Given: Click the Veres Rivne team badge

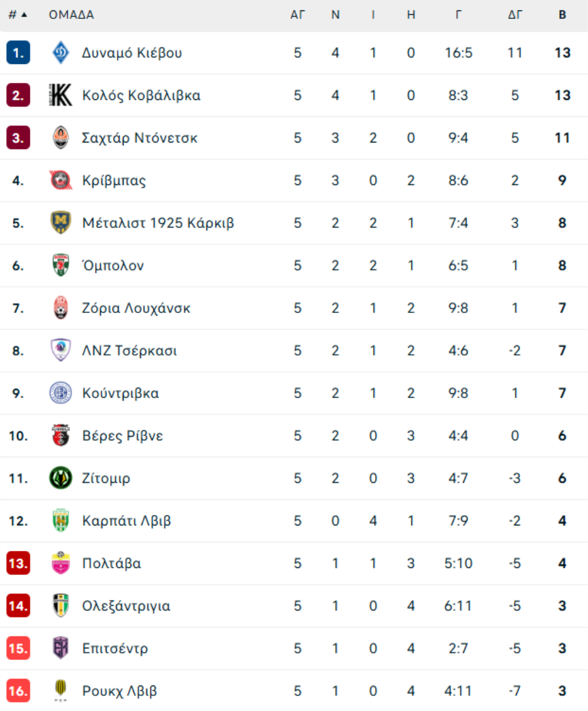Looking at the screenshot, I should [x=60, y=435].
